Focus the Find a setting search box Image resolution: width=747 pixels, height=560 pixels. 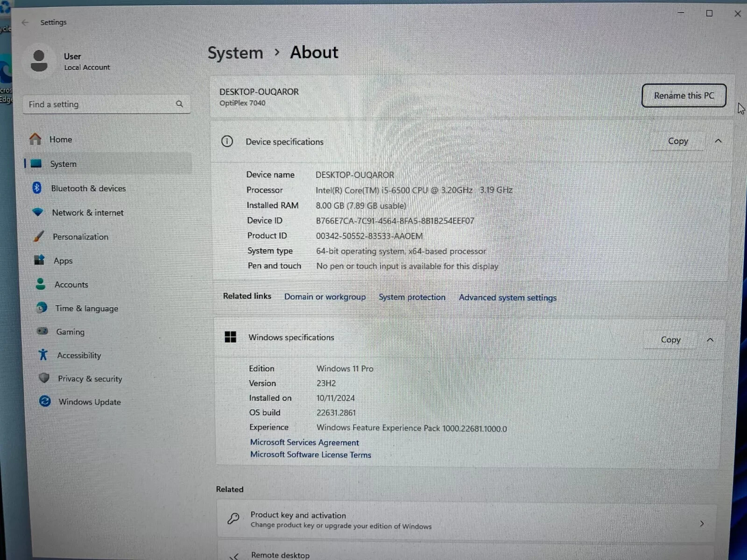tap(106, 104)
